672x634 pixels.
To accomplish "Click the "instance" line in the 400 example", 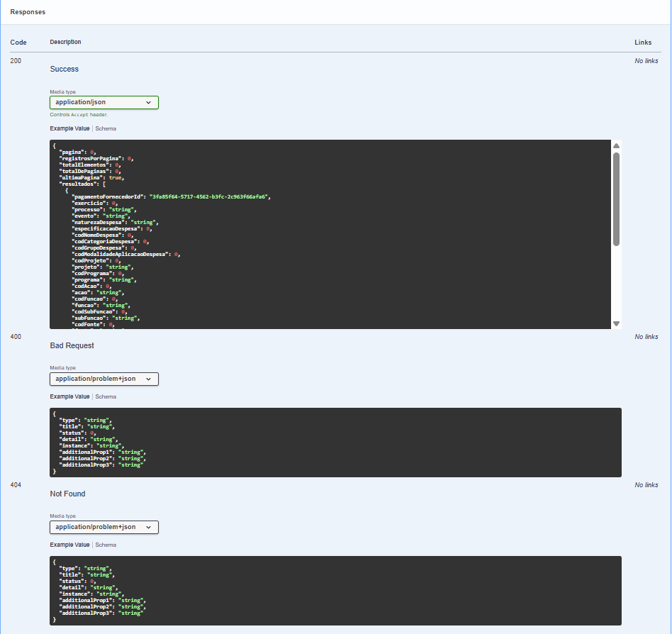I will click(91, 446).
